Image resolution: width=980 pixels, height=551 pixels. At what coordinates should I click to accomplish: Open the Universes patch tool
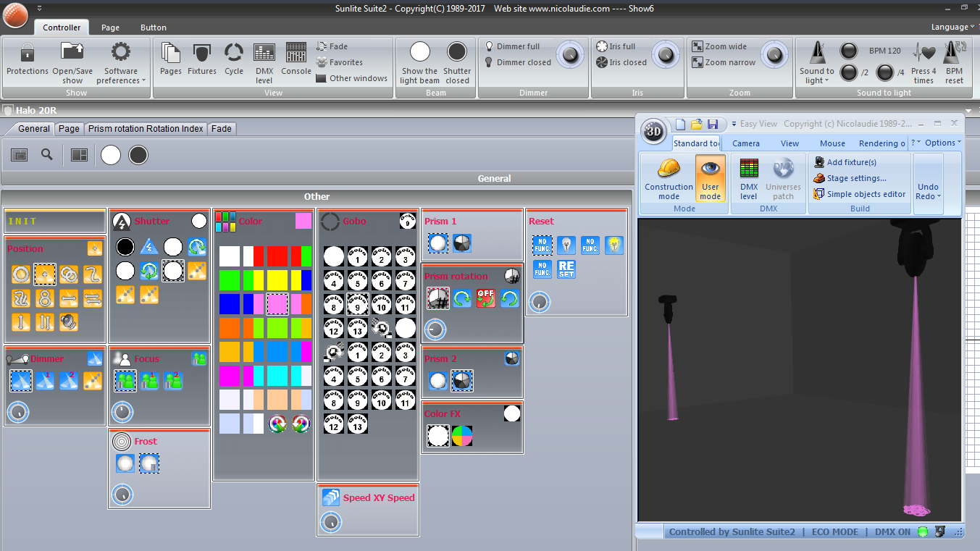(x=783, y=180)
